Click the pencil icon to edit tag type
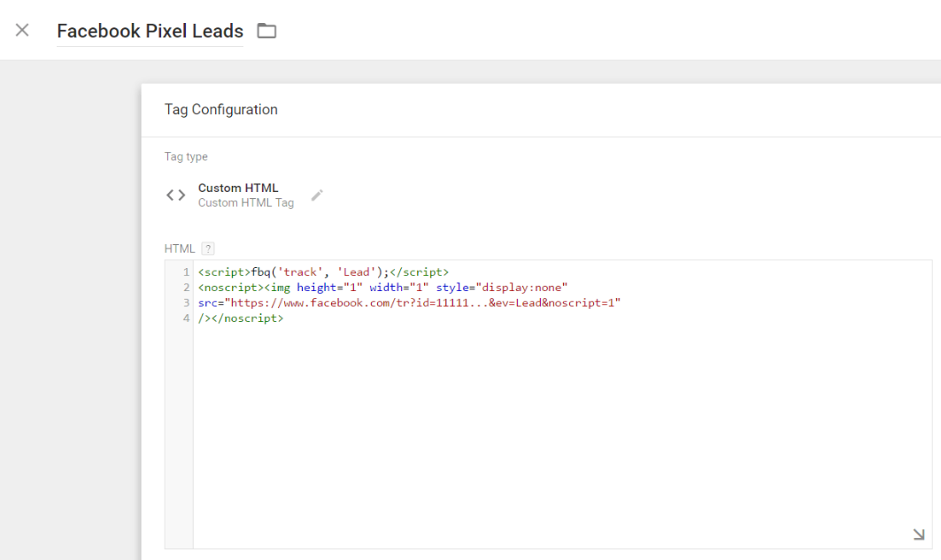This screenshot has height=560, width=941. coord(317,195)
